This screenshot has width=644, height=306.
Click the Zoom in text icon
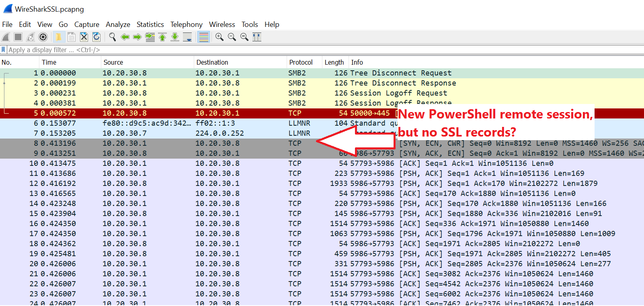[x=219, y=37]
